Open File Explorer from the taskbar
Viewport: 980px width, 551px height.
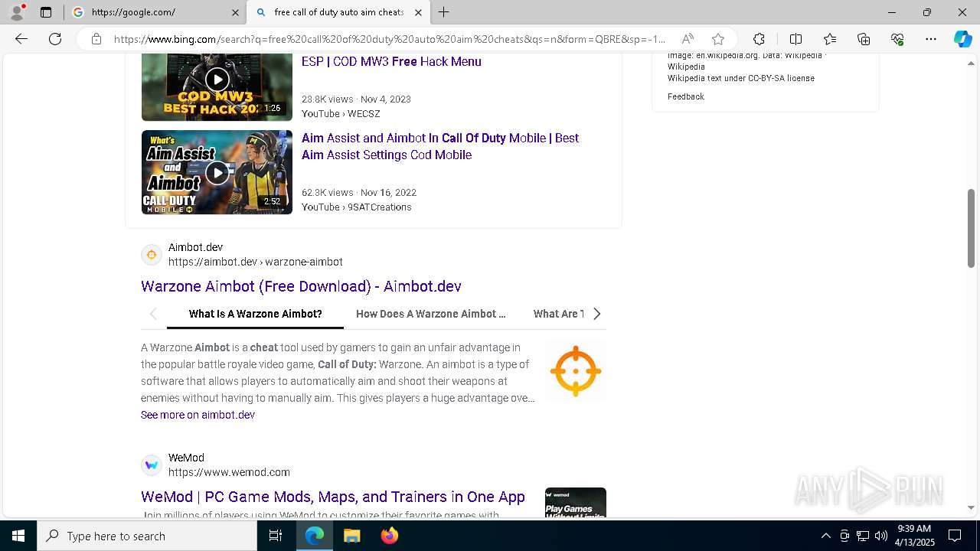pos(351,536)
